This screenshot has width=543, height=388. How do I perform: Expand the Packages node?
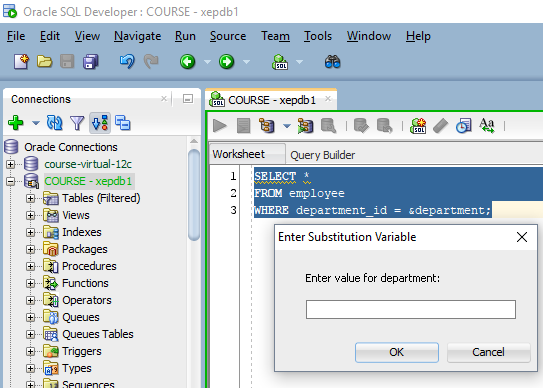(30, 249)
